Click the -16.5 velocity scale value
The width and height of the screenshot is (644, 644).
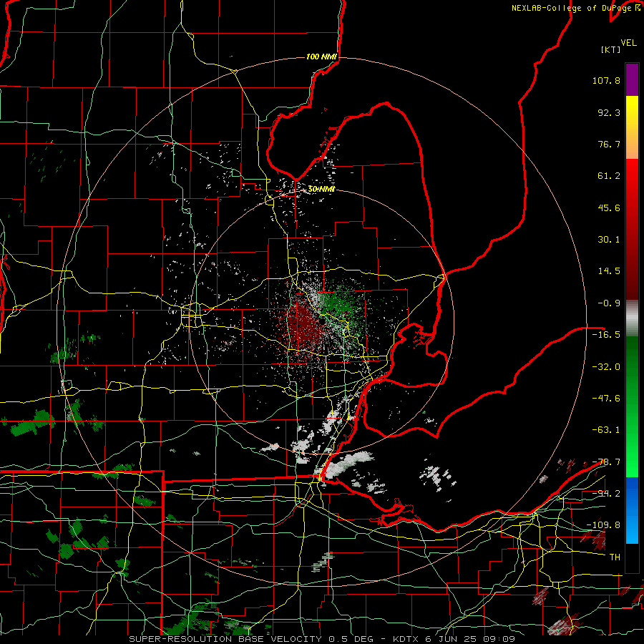point(606,335)
